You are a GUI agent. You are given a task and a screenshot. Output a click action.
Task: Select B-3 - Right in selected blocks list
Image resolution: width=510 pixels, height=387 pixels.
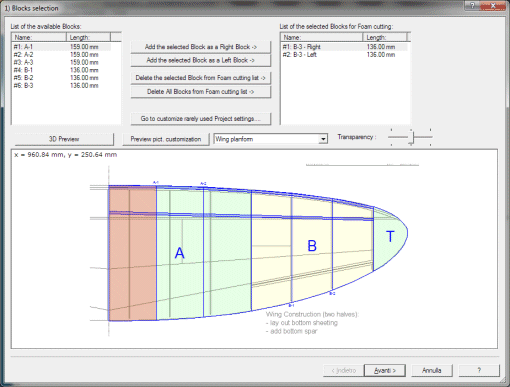[344, 47]
